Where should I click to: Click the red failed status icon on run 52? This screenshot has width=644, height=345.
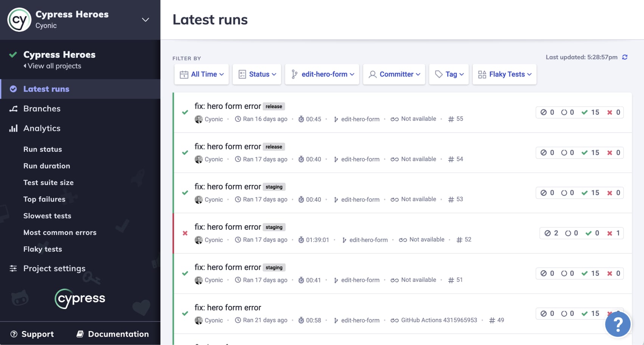185,233
